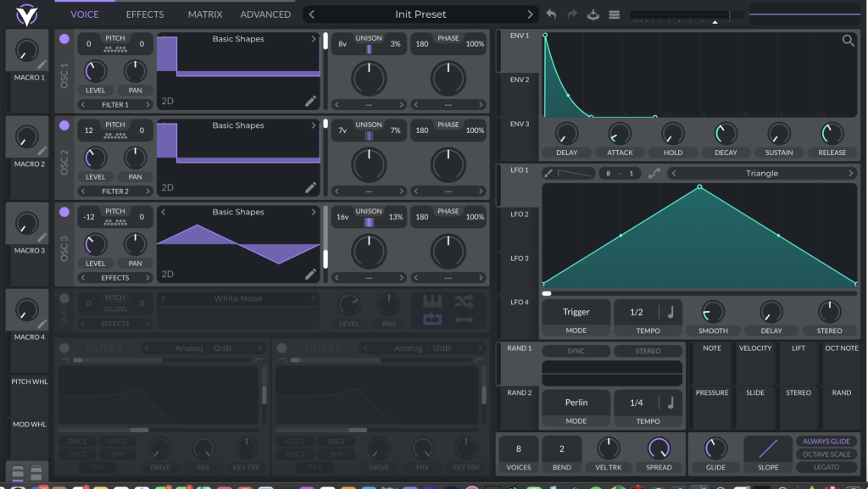Open the LFO Trigger mode dropdown

coord(576,312)
